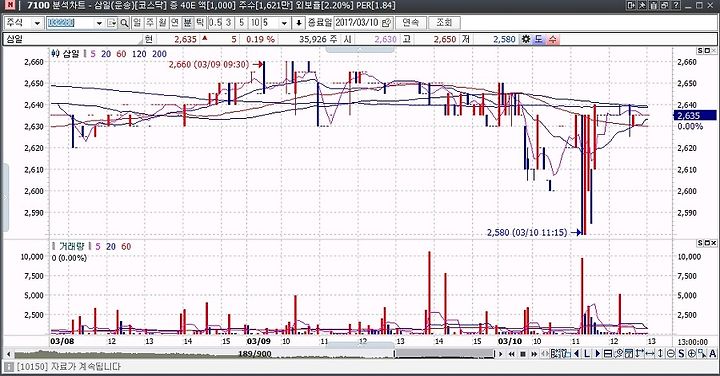
Task: Click the 120 moving average legend
Action: click(x=139, y=54)
